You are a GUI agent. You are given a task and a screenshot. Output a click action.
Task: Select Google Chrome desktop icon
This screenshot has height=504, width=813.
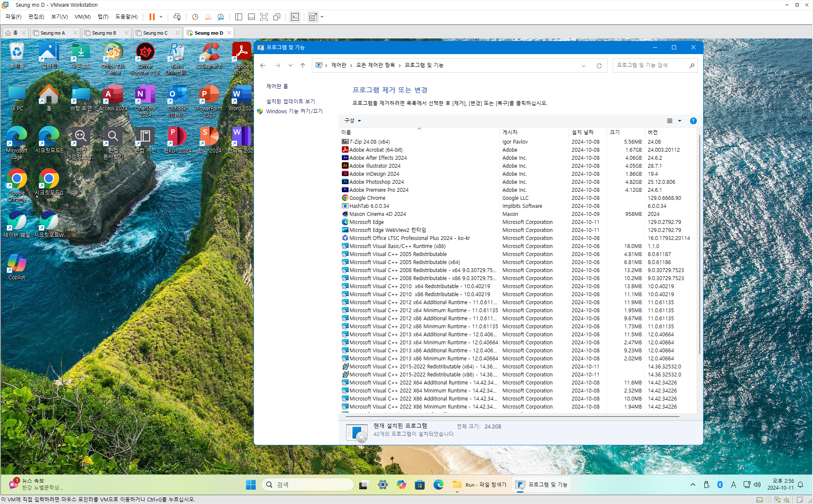(x=17, y=185)
